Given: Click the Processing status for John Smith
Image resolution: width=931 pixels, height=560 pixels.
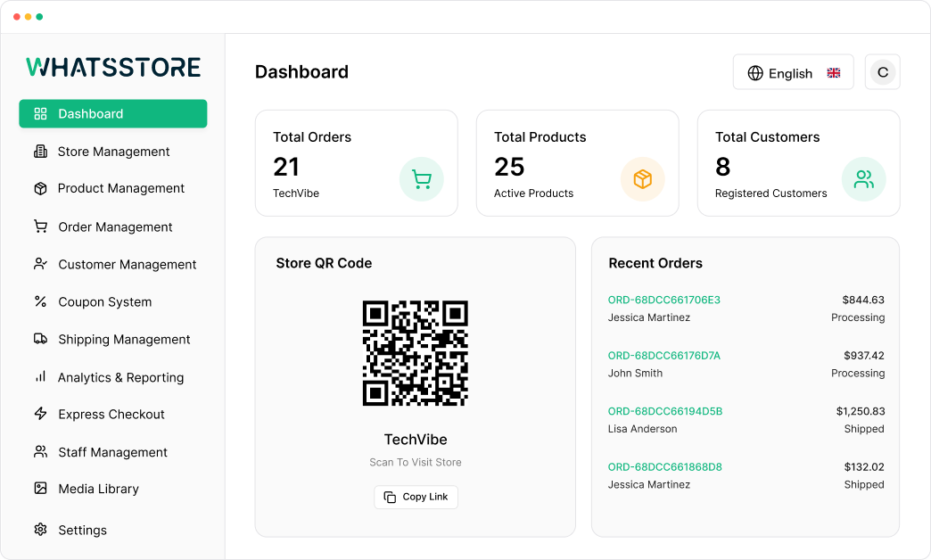Looking at the screenshot, I should pyautogui.click(x=858, y=373).
